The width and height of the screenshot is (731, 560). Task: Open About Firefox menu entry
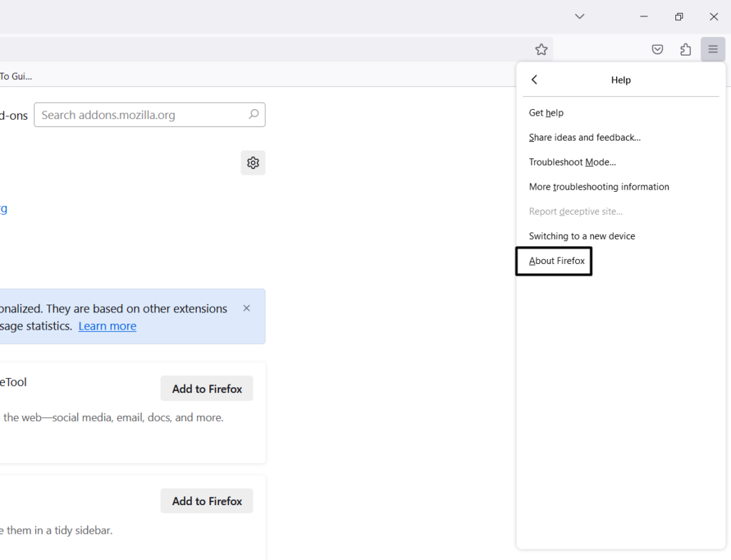click(x=557, y=261)
